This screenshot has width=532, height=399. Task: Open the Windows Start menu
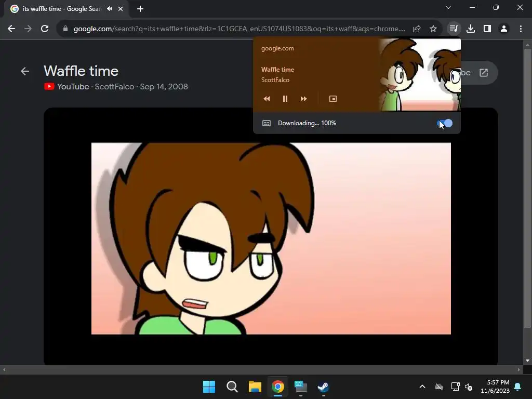tap(209, 387)
